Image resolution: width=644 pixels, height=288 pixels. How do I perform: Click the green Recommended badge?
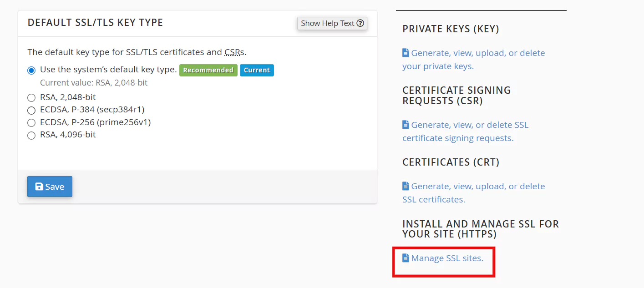point(208,70)
